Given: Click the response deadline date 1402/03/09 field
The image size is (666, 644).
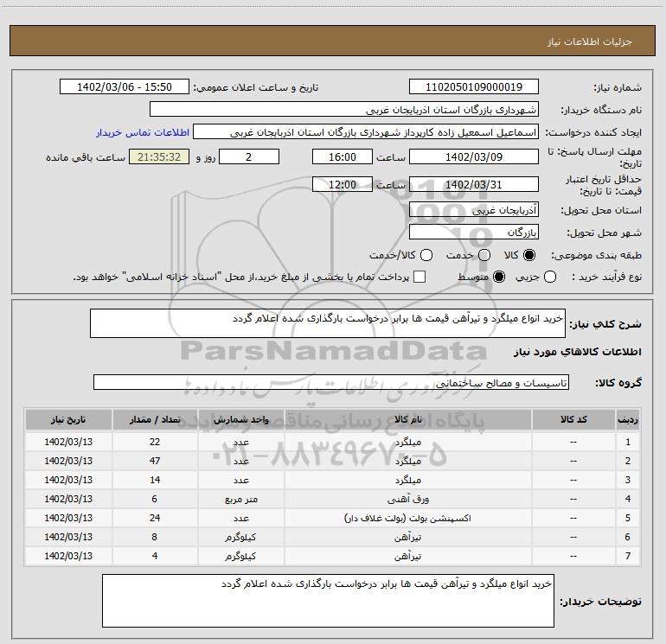Looking at the screenshot, I should [474, 156].
